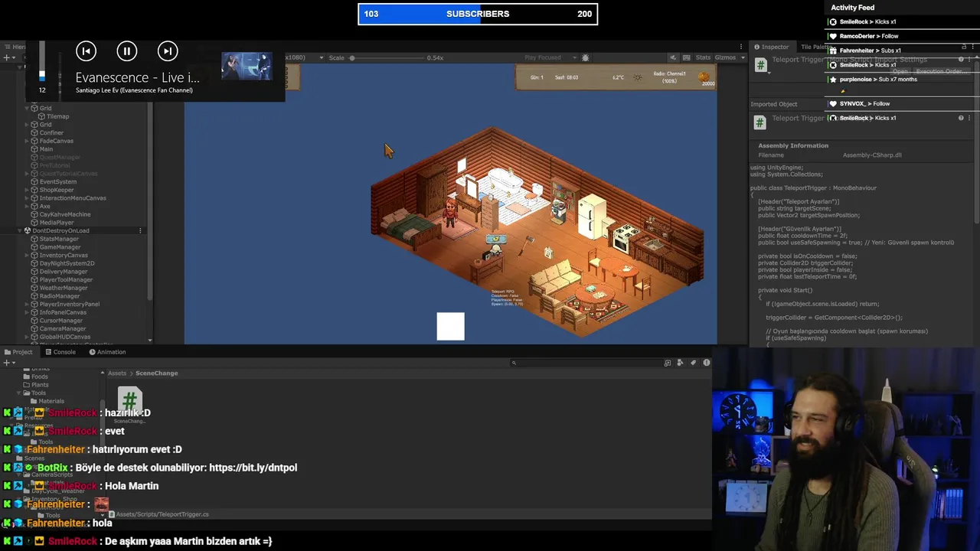This screenshot has height=551, width=980.
Task: Click the keyboard shortcuts icon in Game view
Action: [x=686, y=57]
